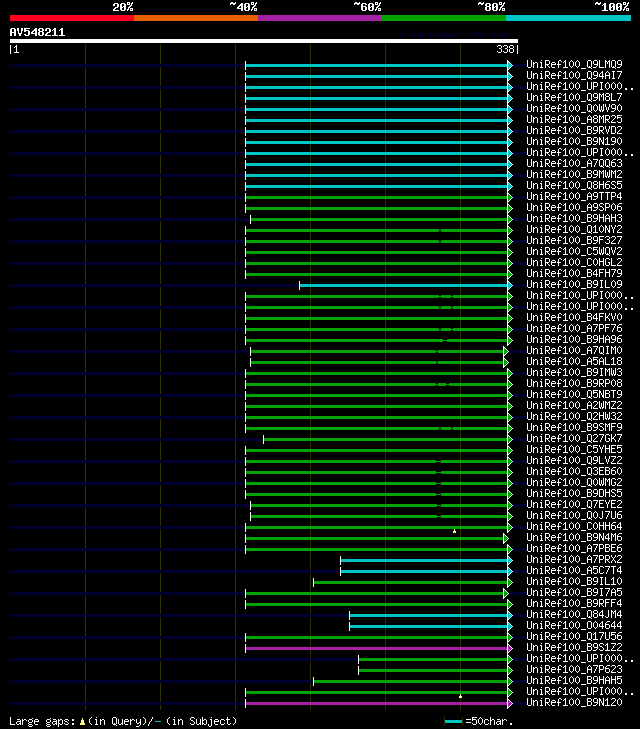Click the green alignment bar of UniRef100_Q27GK7
The height and width of the screenshot is (729, 640).
[x=386, y=439]
